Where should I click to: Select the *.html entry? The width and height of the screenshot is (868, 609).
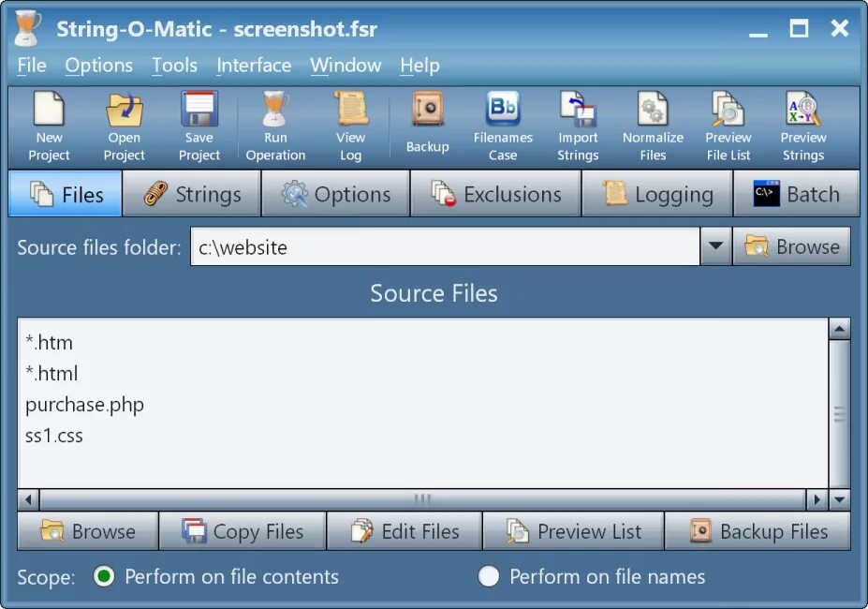(51, 374)
